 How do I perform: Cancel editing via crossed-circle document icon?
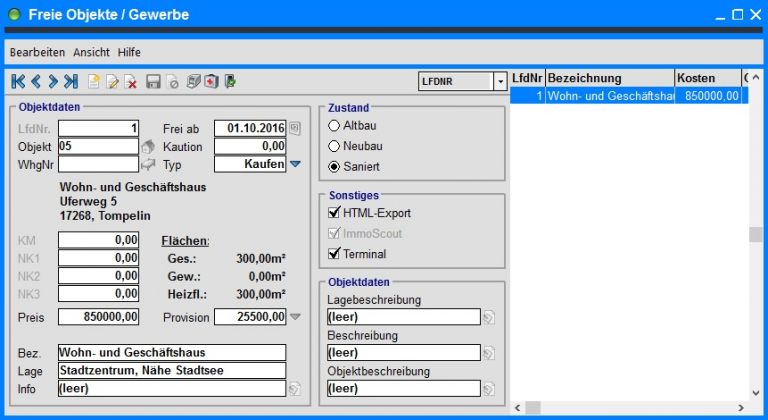[x=172, y=81]
